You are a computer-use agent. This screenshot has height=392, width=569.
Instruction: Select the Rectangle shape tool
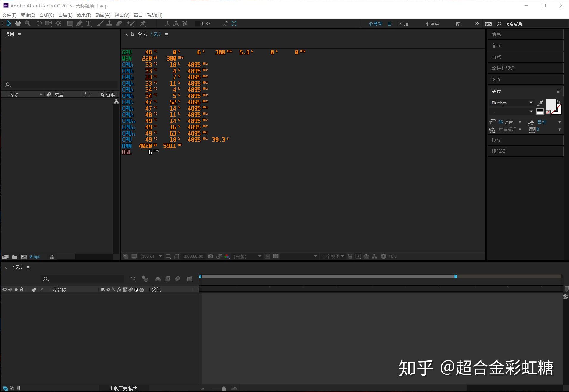70,23
